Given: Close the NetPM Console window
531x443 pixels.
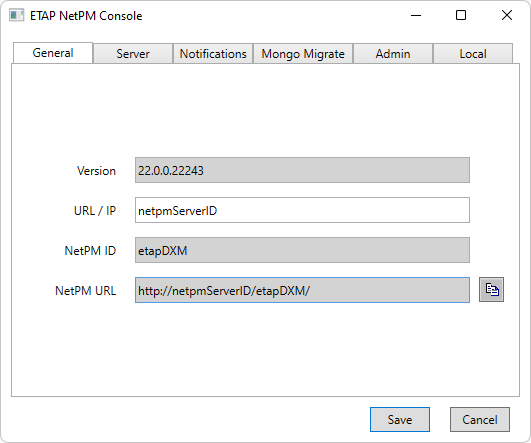Looking at the screenshot, I should pos(507,15).
